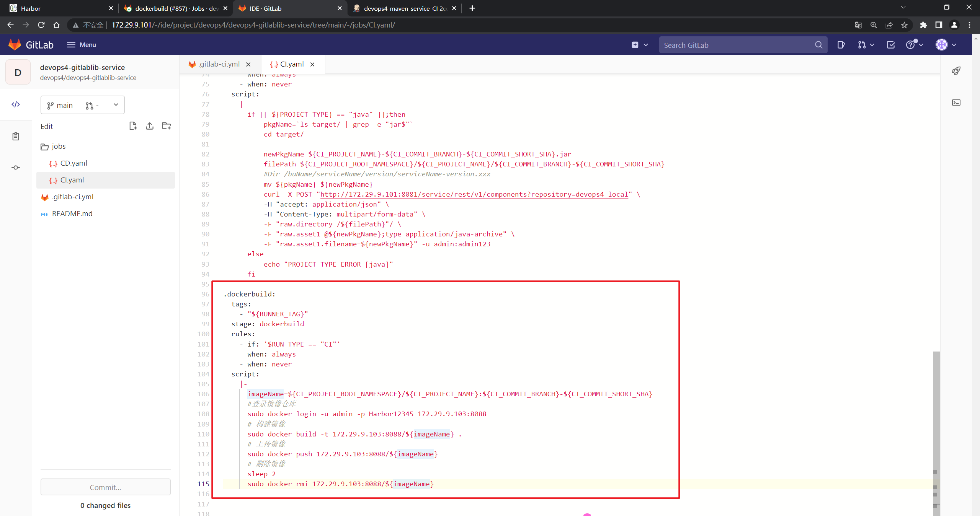Switch to devops4-maven-service_CI browser tab
This screenshot has width=980, height=516.
coord(404,8)
